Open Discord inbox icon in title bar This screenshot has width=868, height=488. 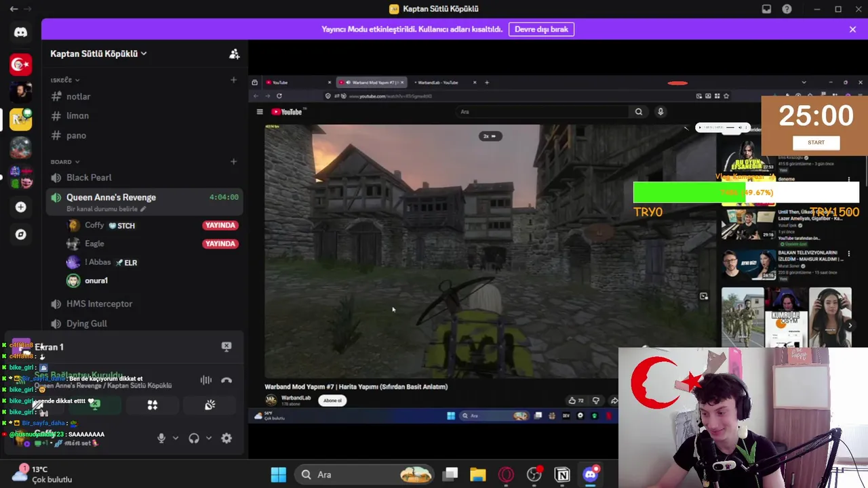point(766,9)
